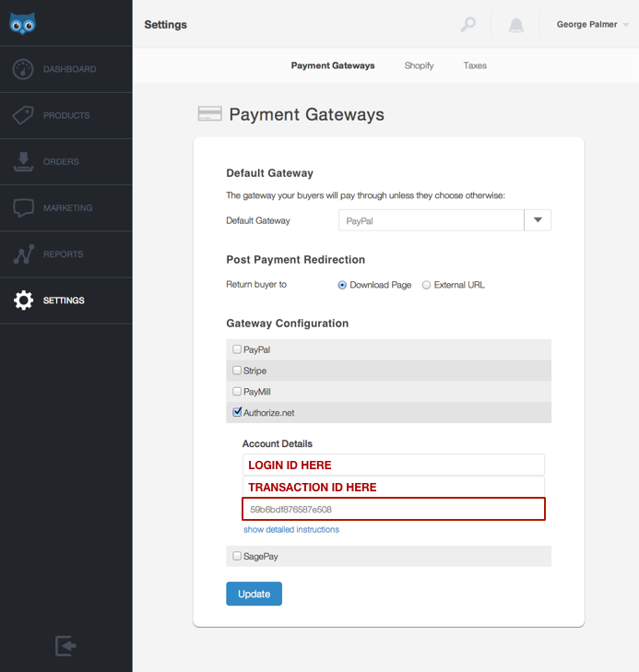Screen dimensions: 639x672
Task: Click the Gateway Configuration heading
Action: [288, 324]
